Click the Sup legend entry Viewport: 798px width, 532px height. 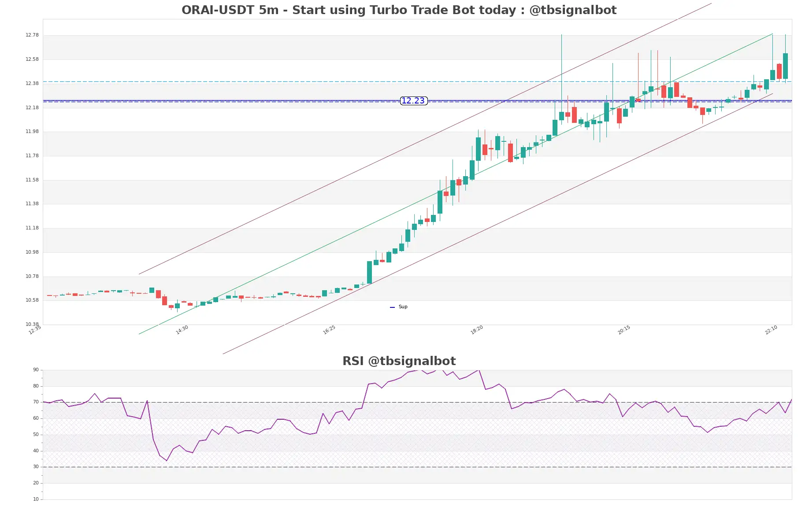399,307
